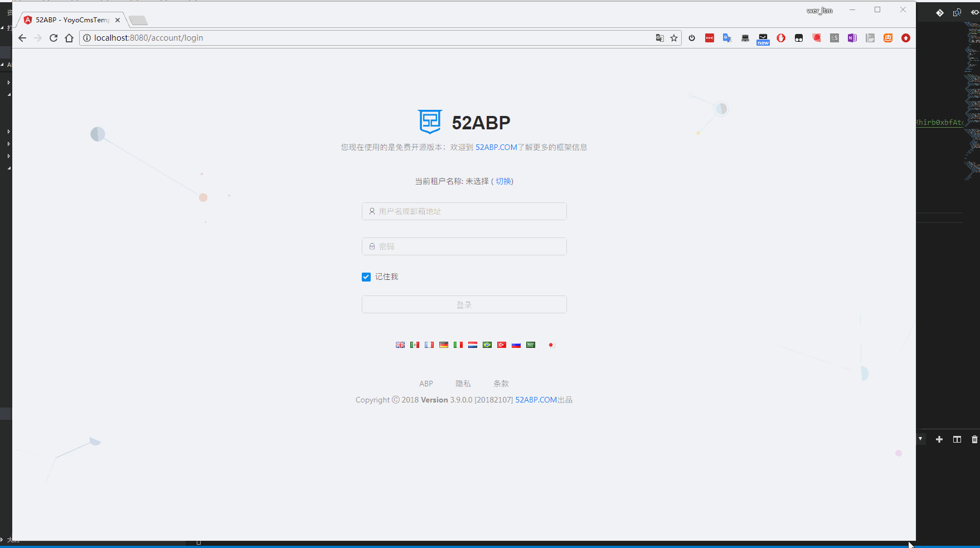The width and height of the screenshot is (980, 548).
Task: Select the Brazilian flag language
Action: [x=487, y=345]
